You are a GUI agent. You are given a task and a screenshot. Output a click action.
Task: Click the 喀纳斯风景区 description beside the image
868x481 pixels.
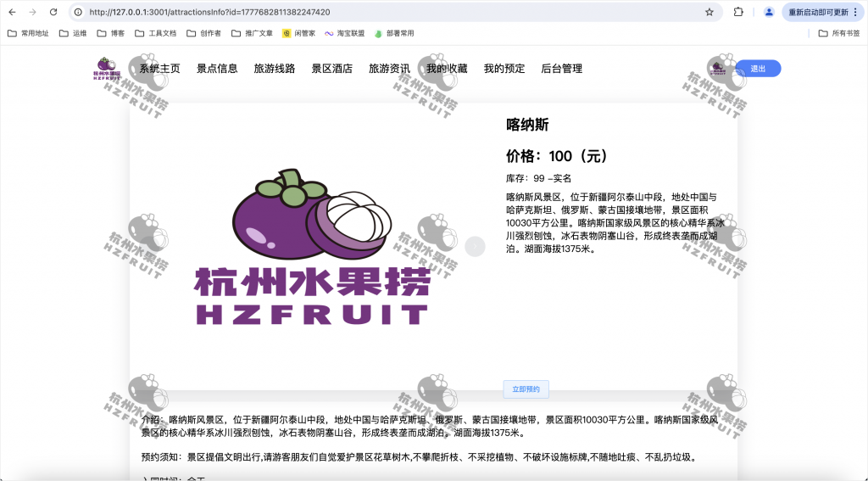[x=615, y=223]
